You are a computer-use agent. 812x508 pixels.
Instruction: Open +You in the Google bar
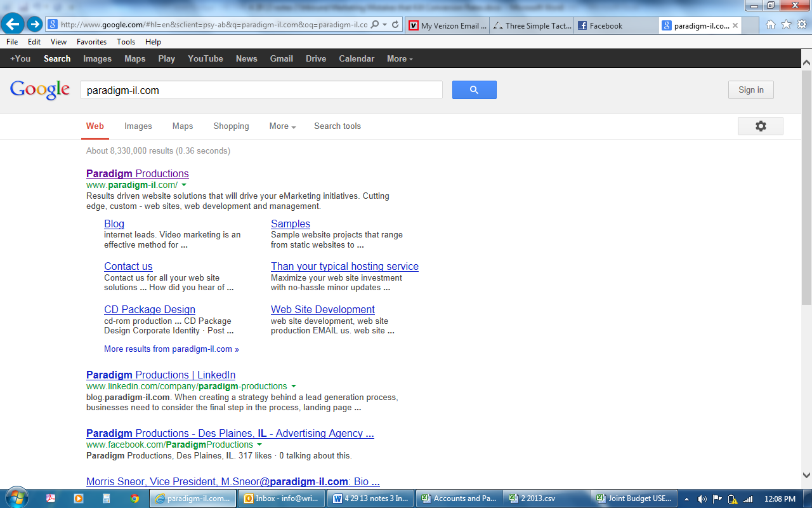point(20,58)
